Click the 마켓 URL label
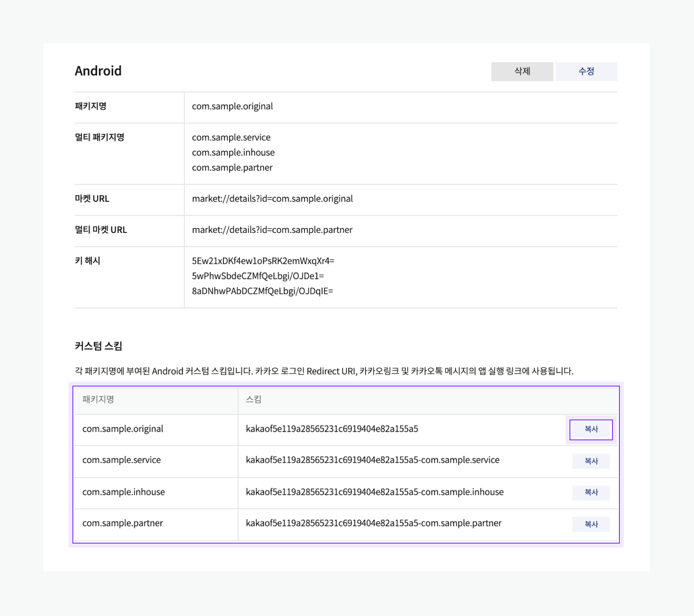The height and width of the screenshot is (616, 694). [92, 199]
